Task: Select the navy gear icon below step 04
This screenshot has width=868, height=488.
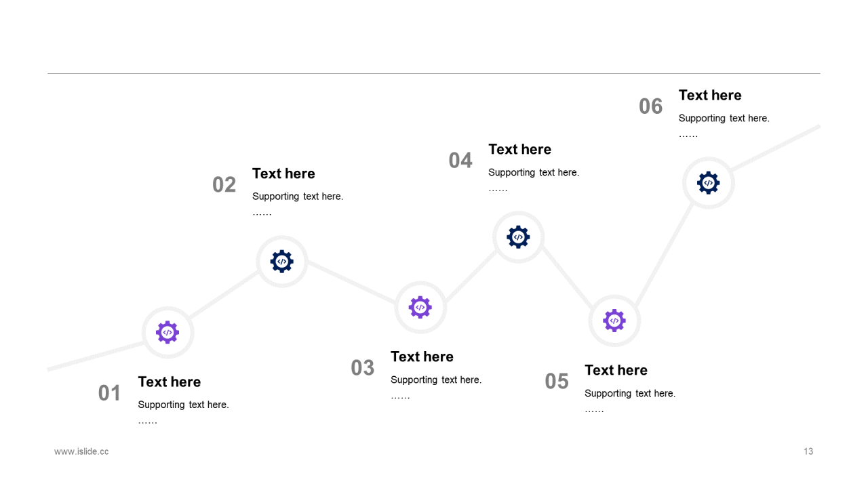Action: pyautogui.click(x=518, y=237)
